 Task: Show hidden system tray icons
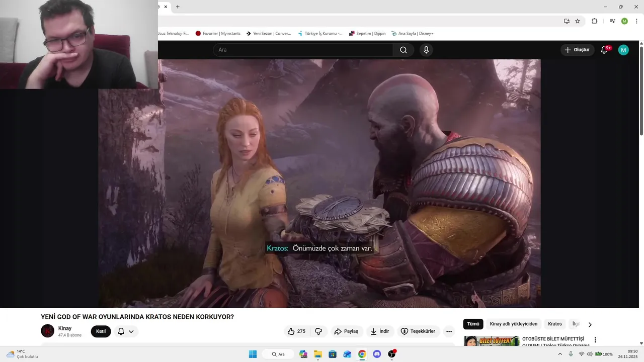pos(560,354)
